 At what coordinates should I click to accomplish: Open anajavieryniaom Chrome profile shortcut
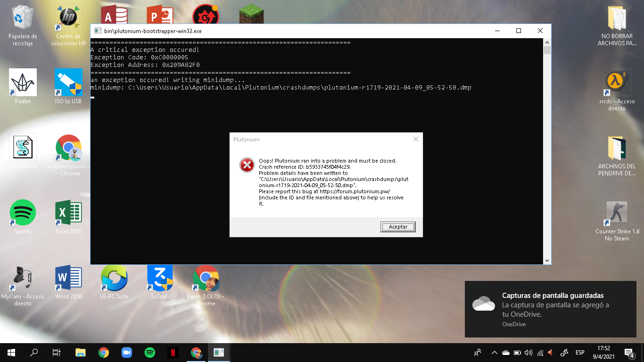(68, 156)
